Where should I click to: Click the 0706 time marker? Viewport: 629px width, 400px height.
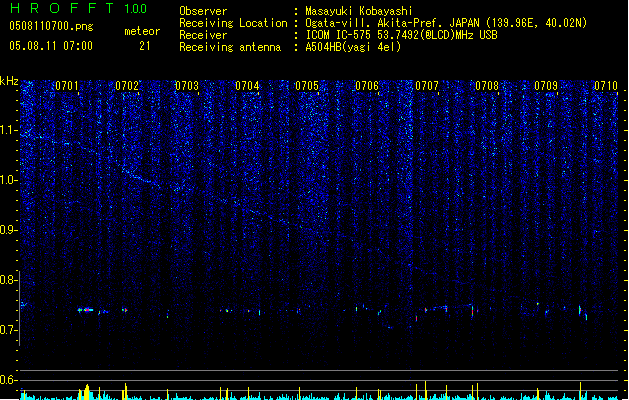point(367,86)
